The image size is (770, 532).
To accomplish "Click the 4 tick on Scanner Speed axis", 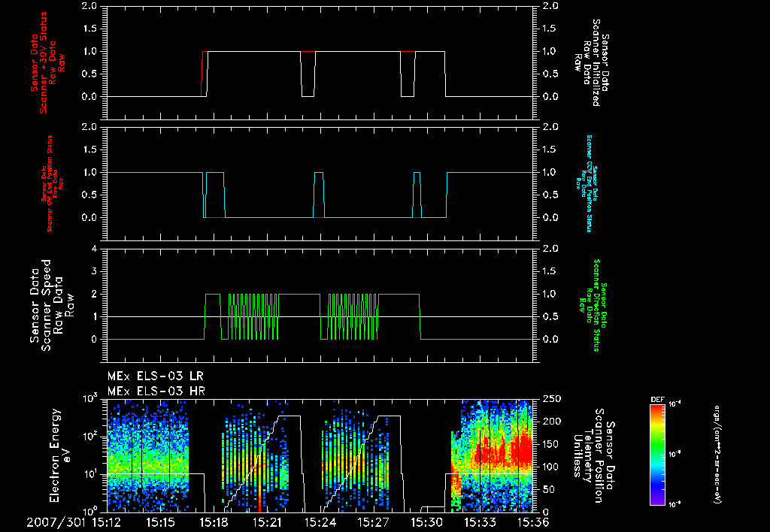I will pos(94,249).
